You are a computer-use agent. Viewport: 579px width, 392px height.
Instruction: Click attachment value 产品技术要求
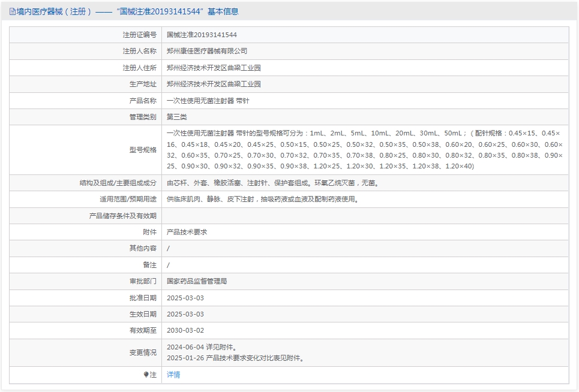pos(187,232)
